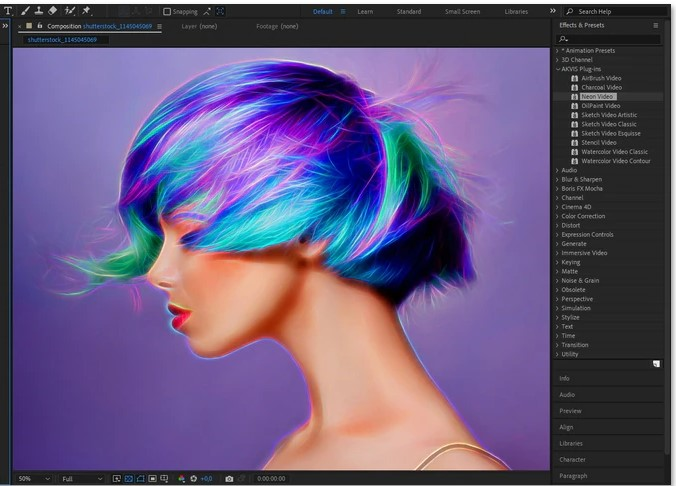Switch to the Learn workspace
Screen dimensions: 676x486
click(364, 12)
